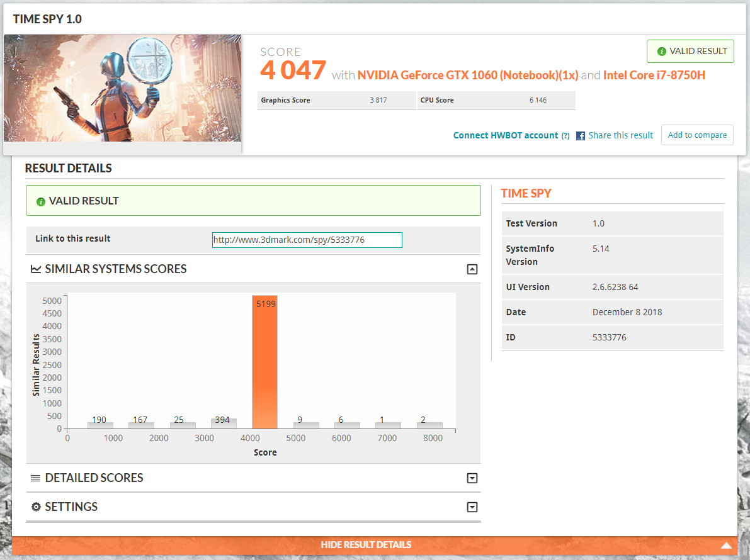Viewport: 750px width, 560px height.
Task: Click the SystemInfo Version value 5.14
Action: [601, 249]
